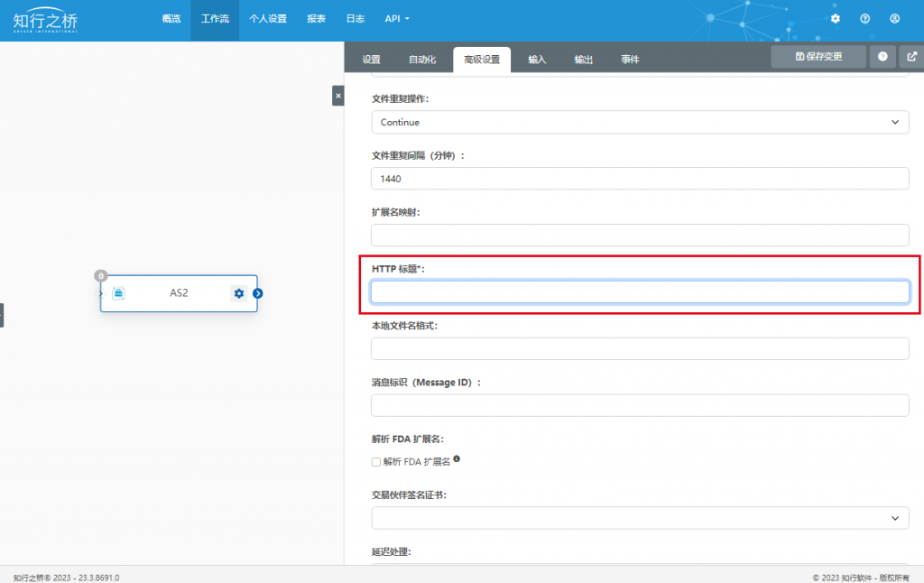Expand the 文件重复操作 Continue dropdown
Image resolution: width=924 pixels, height=583 pixels.
click(640, 122)
